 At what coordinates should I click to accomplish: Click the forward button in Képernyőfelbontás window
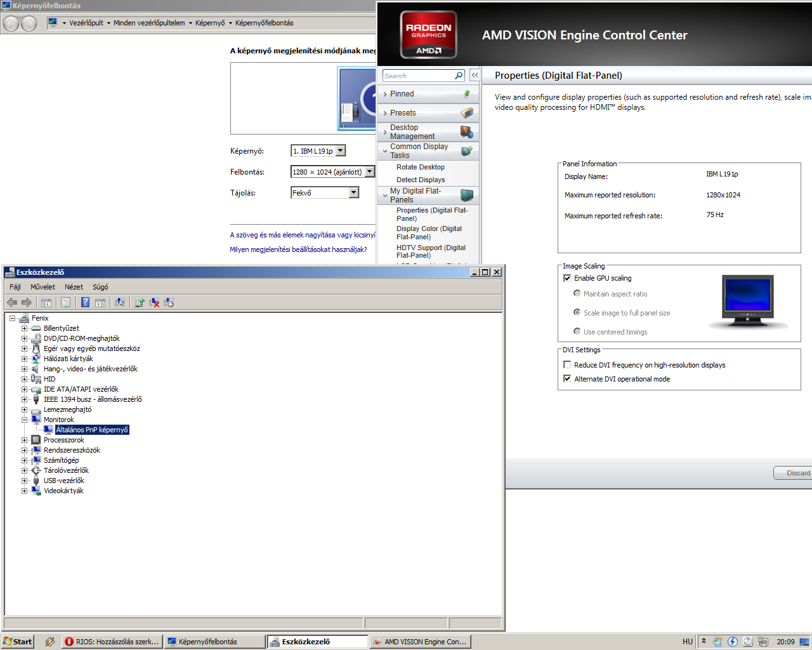[29, 23]
